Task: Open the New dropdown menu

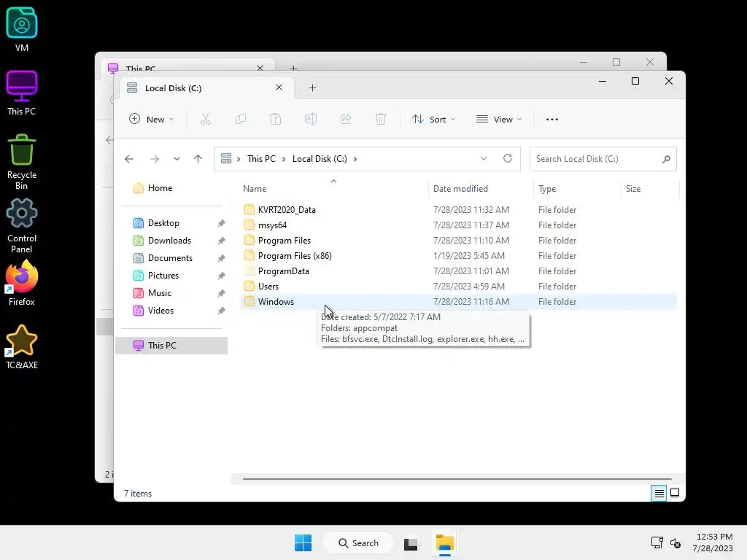Action: click(x=152, y=119)
